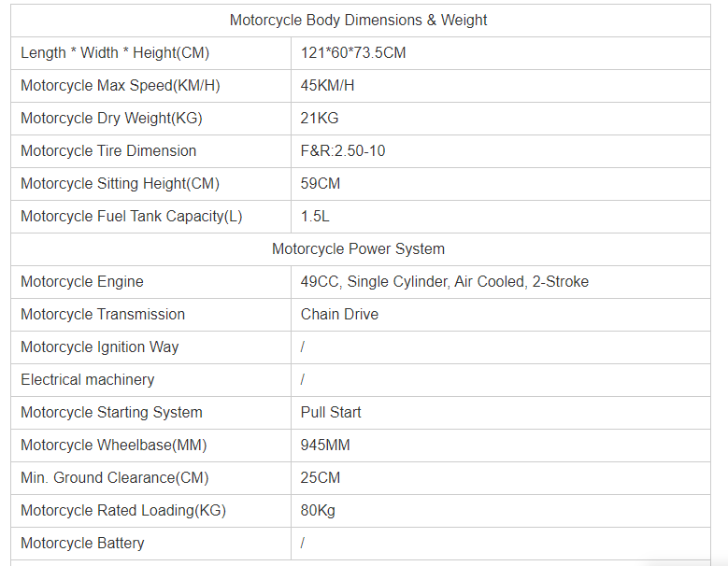This screenshot has height=566, width=728.
Task: Select the 121*60*73.5CM value
Action: pos(353,52)
